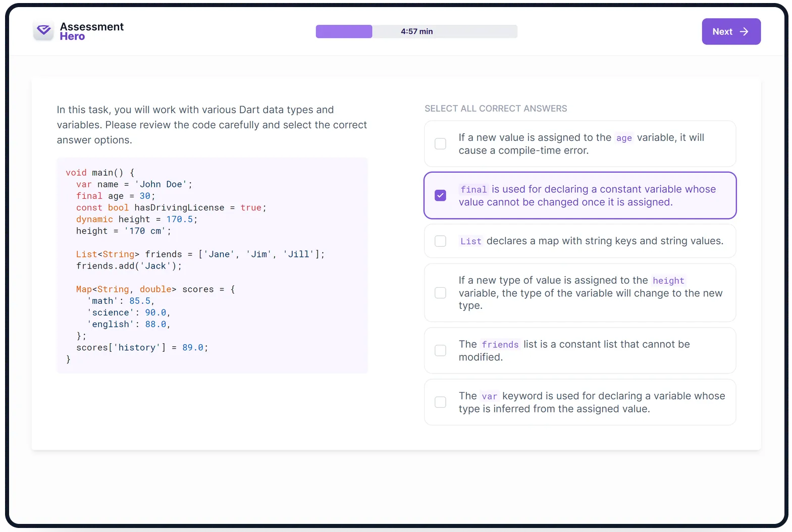
Task: Click the code line friends.add('Jack');
Action: [129, 265]
